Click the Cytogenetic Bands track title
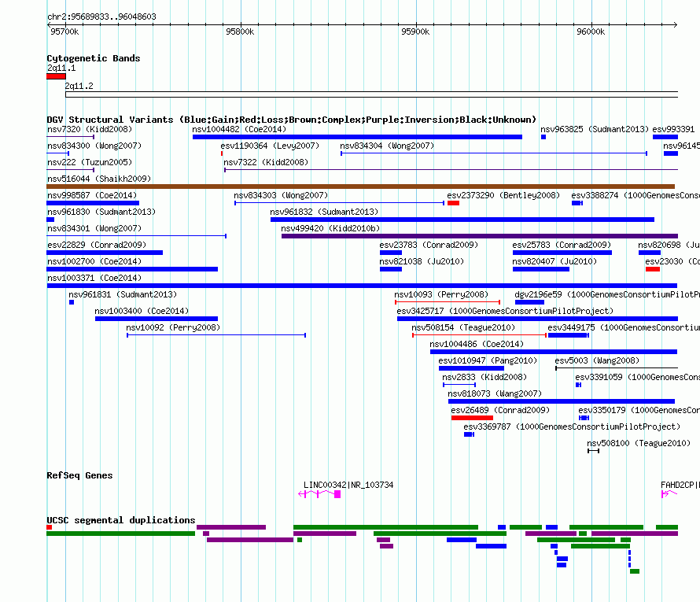 click(94, 58)
